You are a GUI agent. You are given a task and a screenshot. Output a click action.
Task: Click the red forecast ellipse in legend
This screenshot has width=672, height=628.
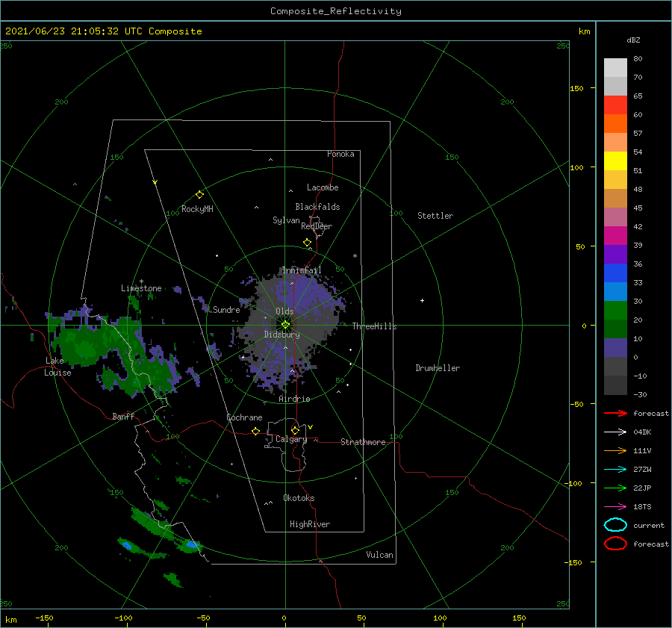(615, 544)
